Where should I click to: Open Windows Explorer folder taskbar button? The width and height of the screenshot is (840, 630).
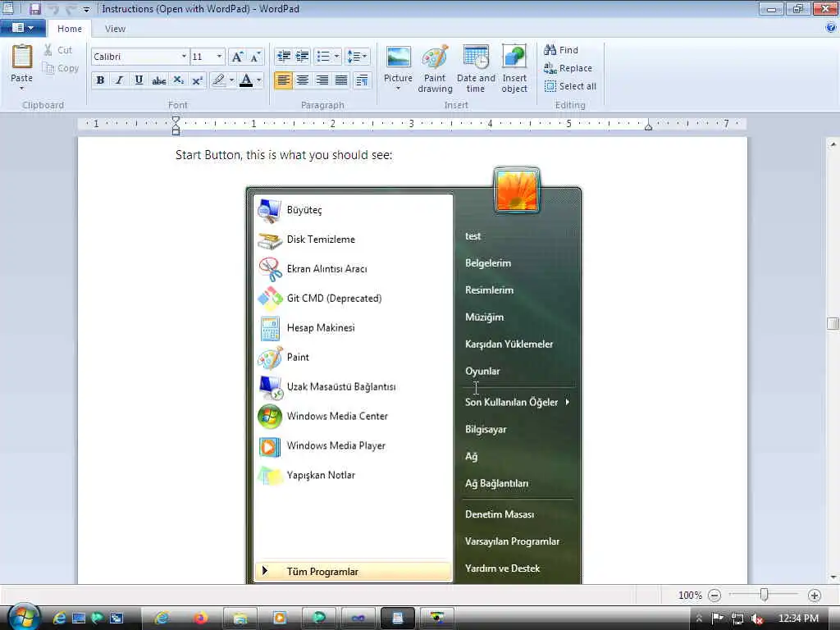pyautogui.click(x=240, y=619)
